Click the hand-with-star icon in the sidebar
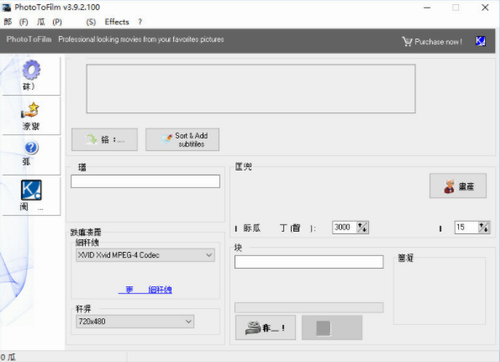The height and width of the screenshot is (362, 500). 30,110
